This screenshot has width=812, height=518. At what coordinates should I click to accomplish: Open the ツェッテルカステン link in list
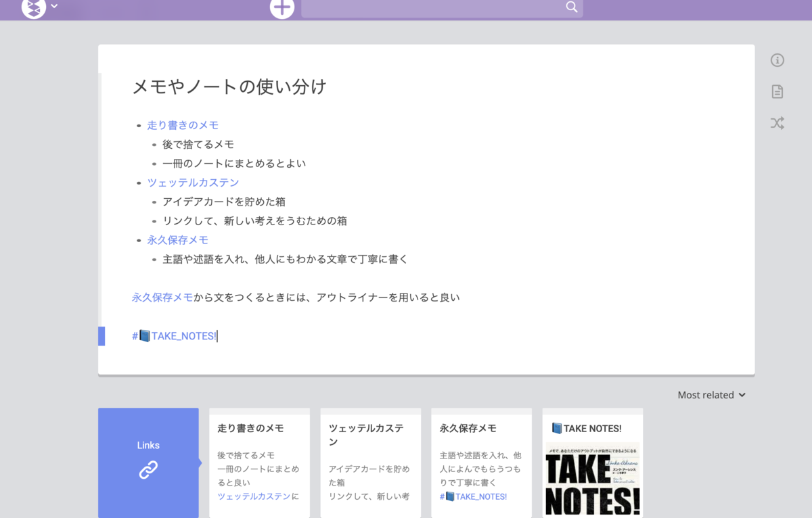[193, 183]
